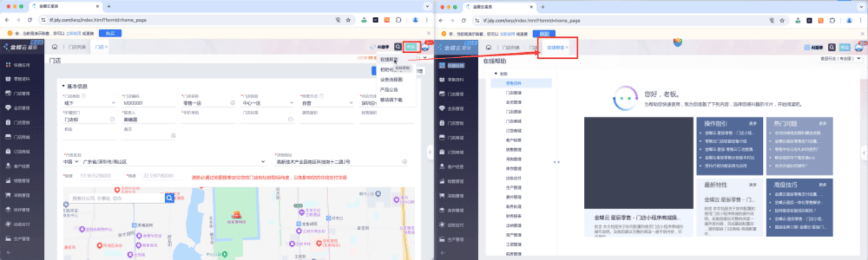868x260 pixels.
Task: Select 销售管理 in the help tree
Action: (513, 150)
